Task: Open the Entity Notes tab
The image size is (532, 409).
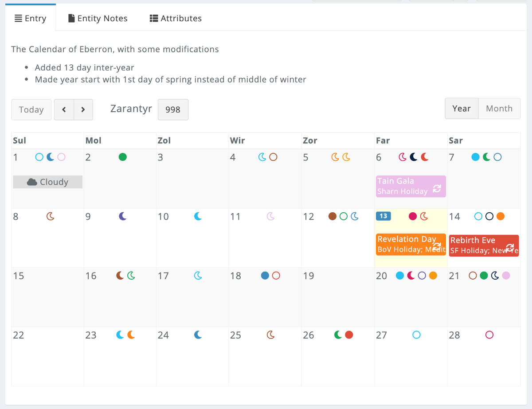Action: pyautogui.click(x=97, y=18)
